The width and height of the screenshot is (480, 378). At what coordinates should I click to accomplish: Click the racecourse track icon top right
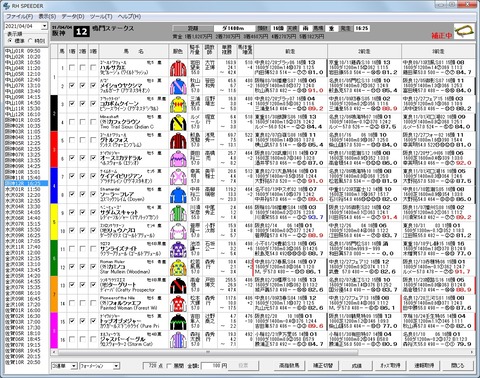coord(465,31)
